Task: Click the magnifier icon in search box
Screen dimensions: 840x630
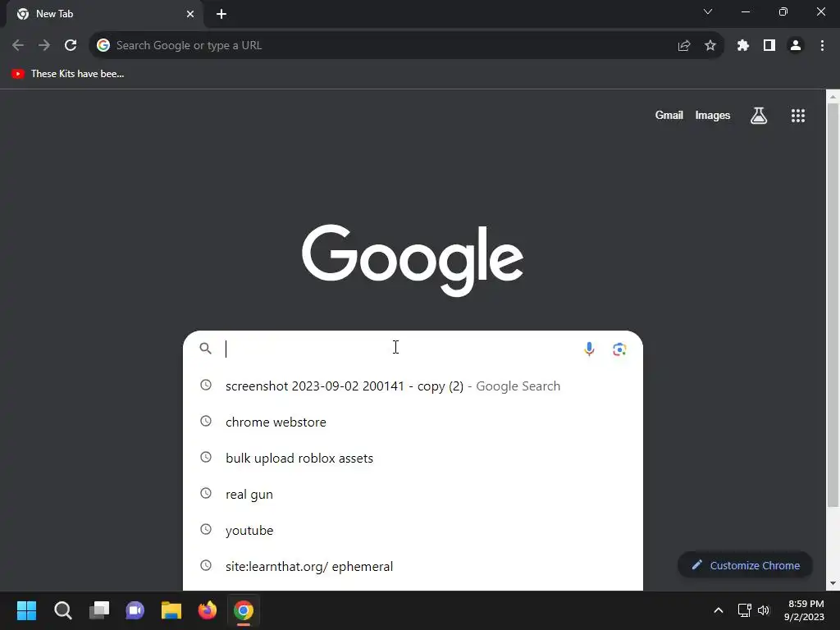Action: (205, 348)
